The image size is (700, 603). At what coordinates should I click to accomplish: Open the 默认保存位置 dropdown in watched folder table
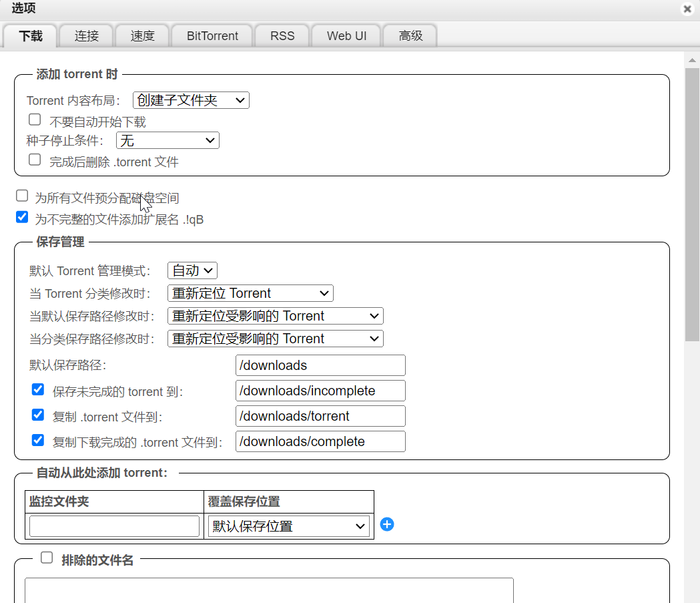288,526
